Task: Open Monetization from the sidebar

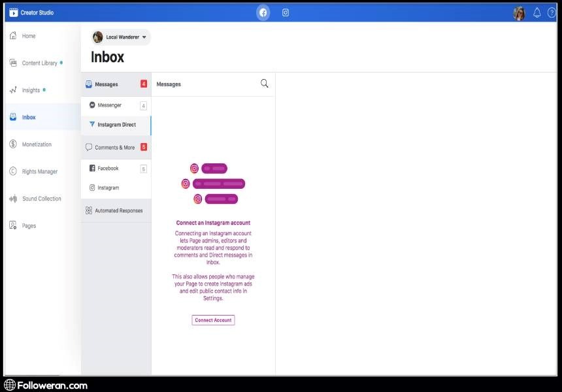Action: [x=37, y=144]
